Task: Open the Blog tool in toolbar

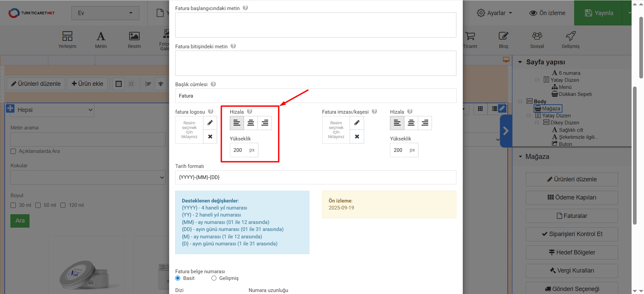Action: [x=503, y=40]
